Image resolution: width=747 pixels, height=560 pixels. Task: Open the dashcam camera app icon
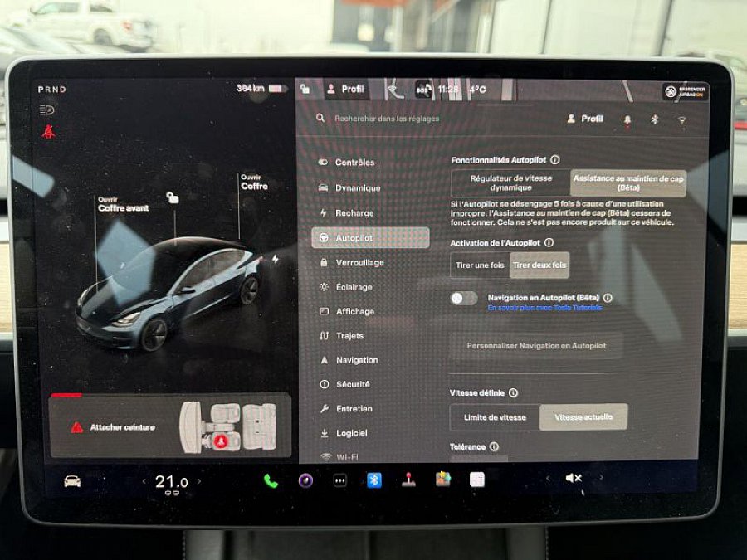tap(305, 480)
